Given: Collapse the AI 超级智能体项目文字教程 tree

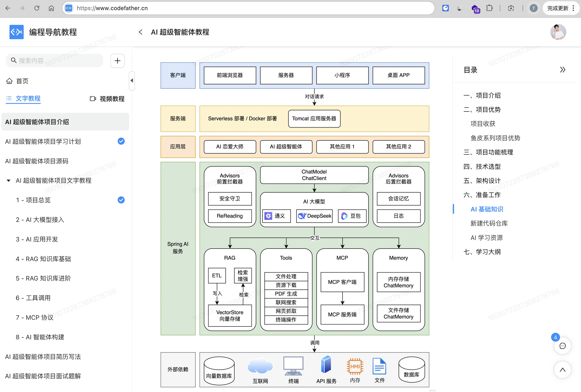Looking at the screenshot, I should [x=8, y=181].
